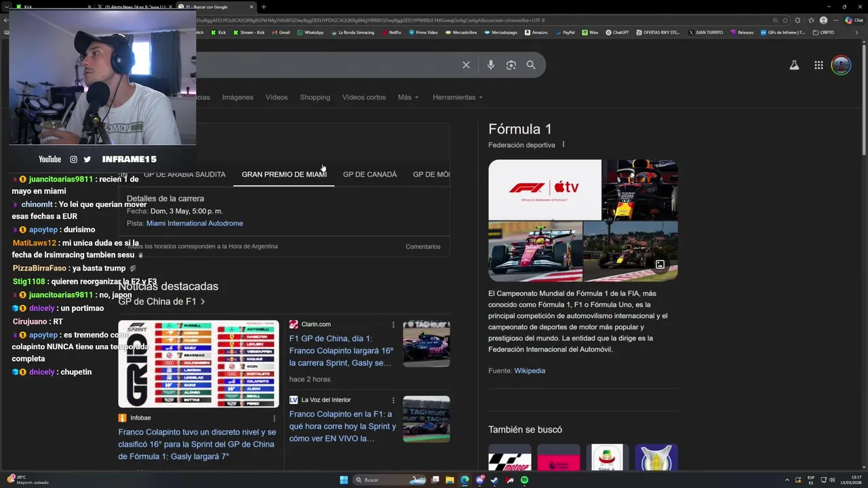Open Steam from the taskbar
The width and height of the screenshot is (868, 488).
(x=494, y=480)
